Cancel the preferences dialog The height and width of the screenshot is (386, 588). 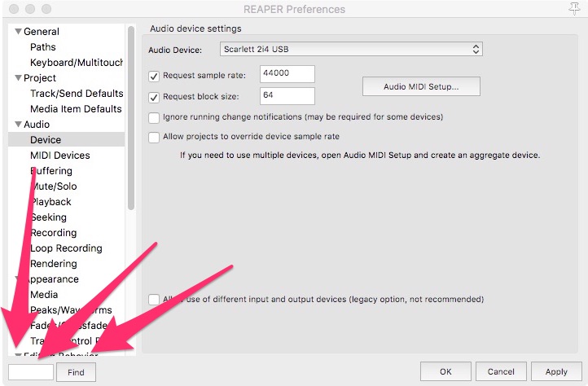pos(501,371)
